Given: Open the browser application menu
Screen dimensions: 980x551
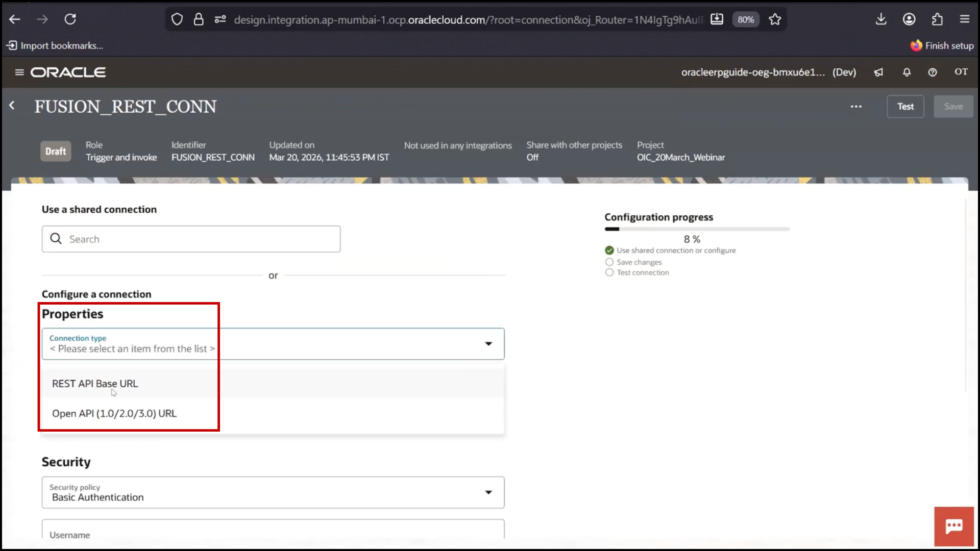Looking at the screenshot, I should tap(965, 19).
